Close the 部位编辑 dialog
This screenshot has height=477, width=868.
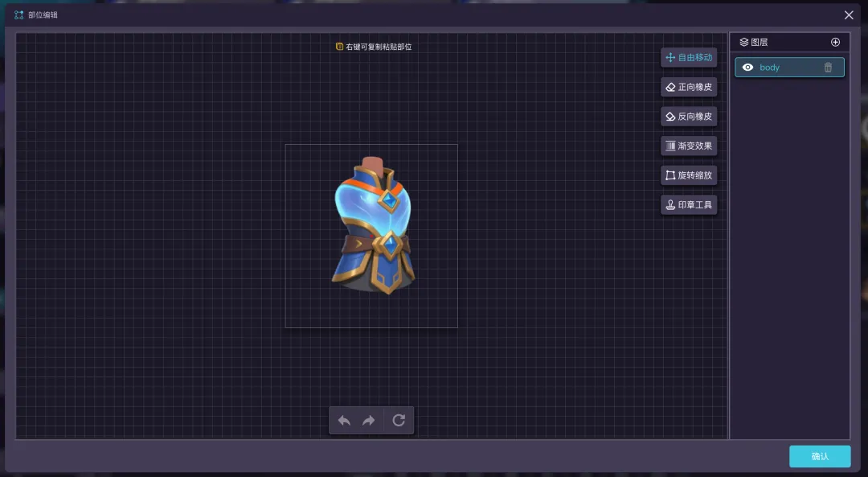[849, 15]
